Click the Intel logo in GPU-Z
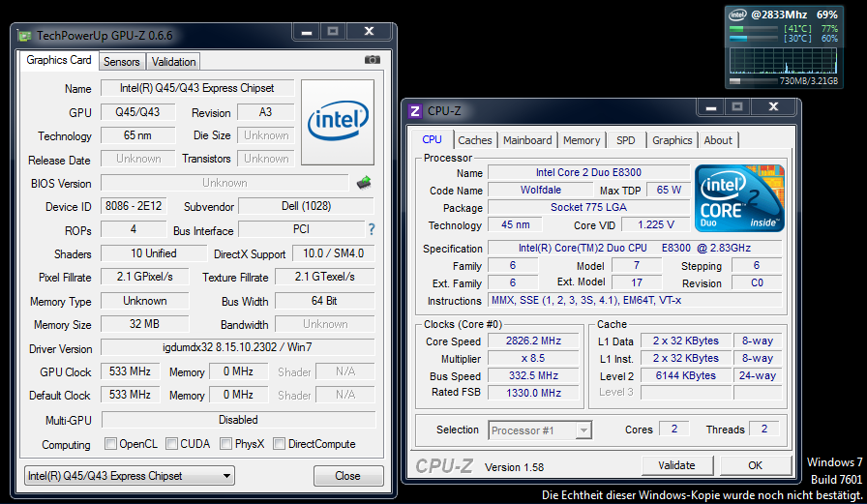 click(x=338, y=122)
